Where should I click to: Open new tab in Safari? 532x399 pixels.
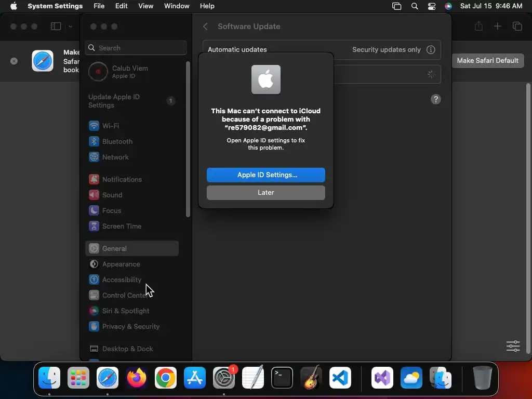pos(497,26)
